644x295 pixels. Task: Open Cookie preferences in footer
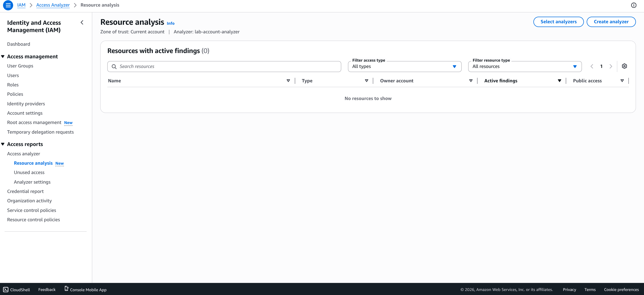(x=621, y=290)
